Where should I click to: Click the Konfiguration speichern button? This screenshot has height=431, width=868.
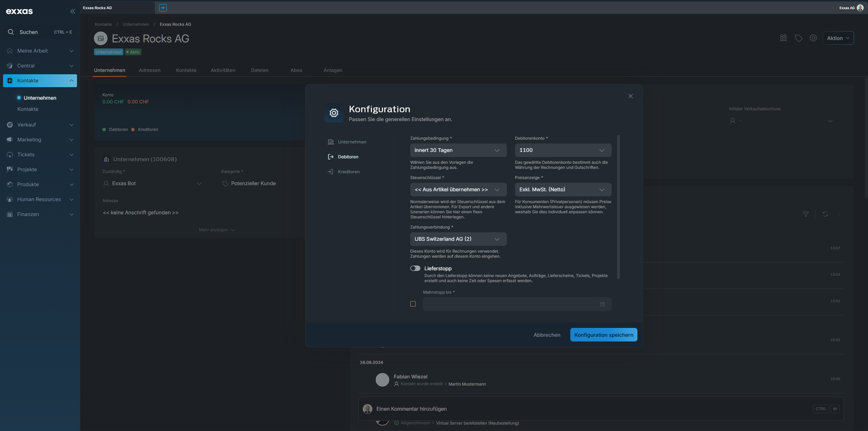pyautogui.click(x=604, y=335)
